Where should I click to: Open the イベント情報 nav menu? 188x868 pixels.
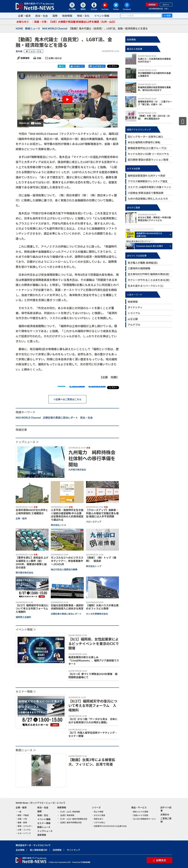coord(101,16)
